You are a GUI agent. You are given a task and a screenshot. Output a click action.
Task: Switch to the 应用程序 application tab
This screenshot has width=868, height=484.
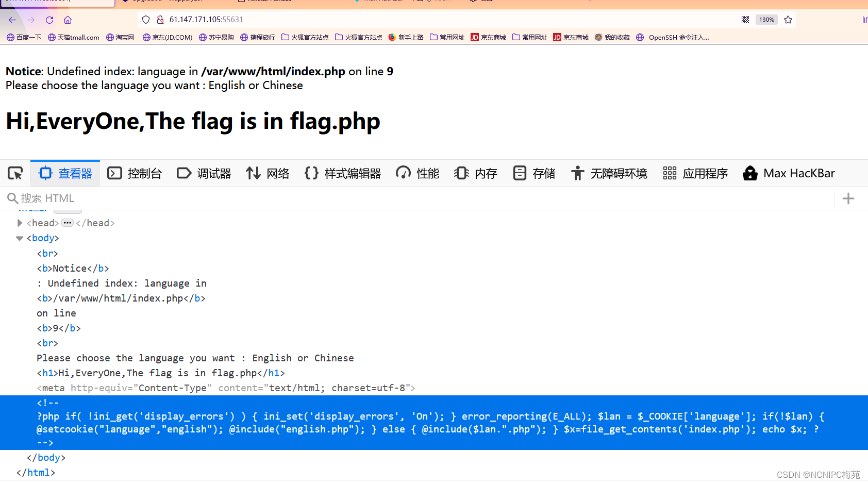click(695, 173)
